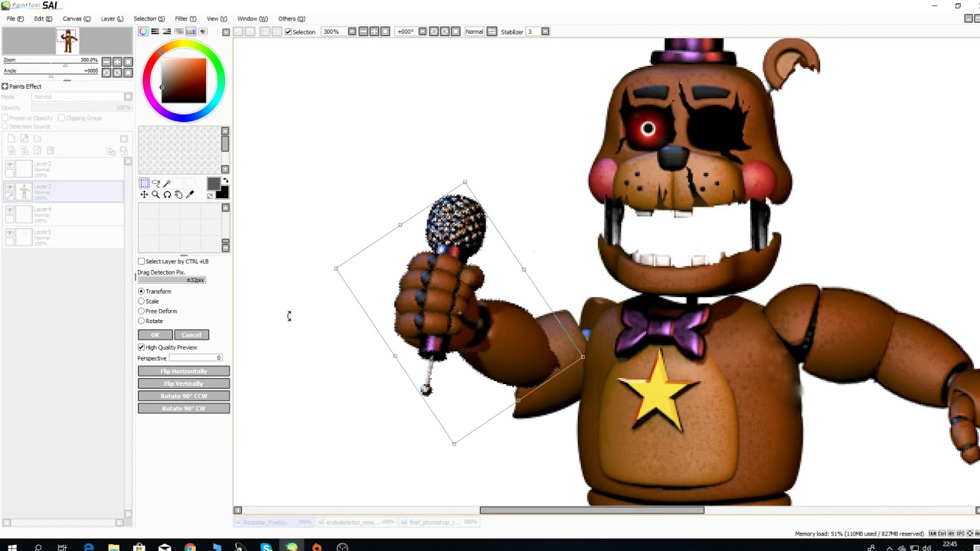Open the Others menu

[x=292, y=18]
